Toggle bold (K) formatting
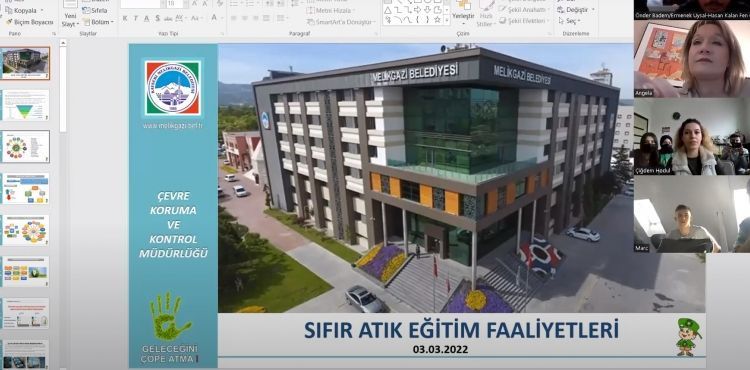This screenshot has height=370, width=750. pyautogui.click(x=125, y=18)
